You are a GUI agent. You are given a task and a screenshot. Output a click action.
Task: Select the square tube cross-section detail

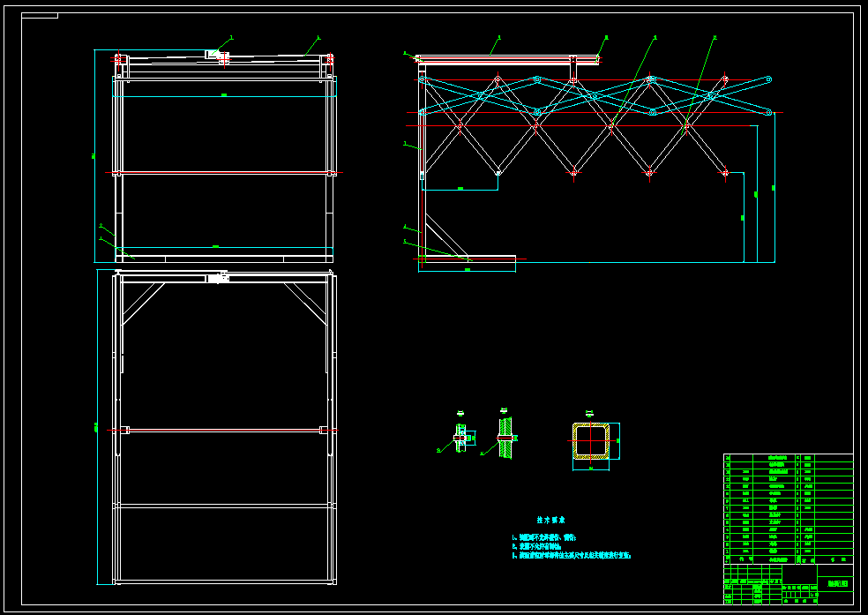[x=591, y=441]
